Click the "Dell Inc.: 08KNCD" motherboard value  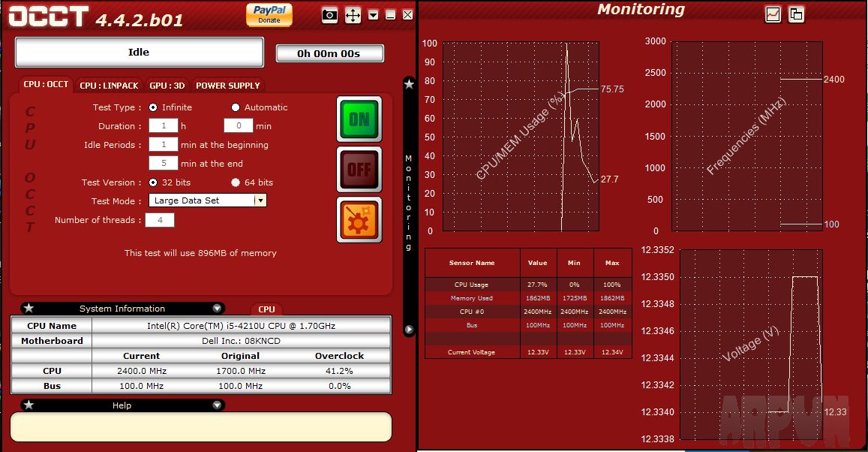(x=242, y=341)
